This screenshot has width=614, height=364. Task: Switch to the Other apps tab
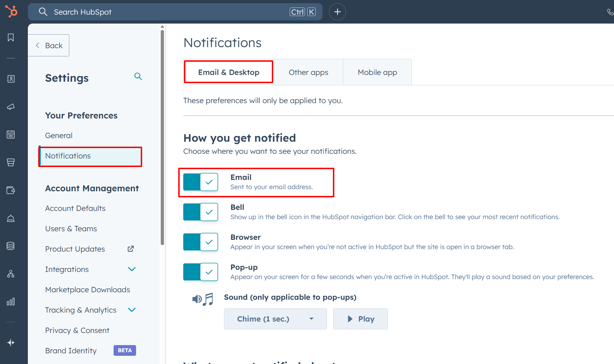[308, 72]
